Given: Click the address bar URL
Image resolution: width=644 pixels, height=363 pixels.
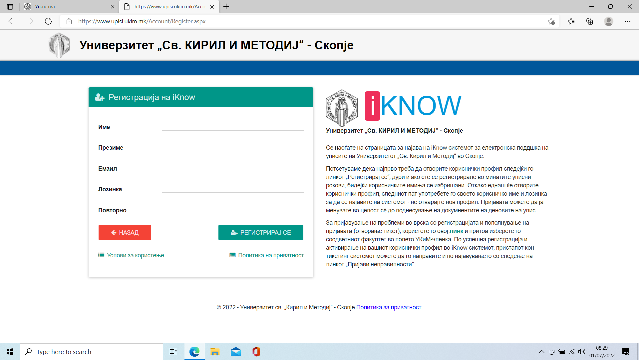Looking at the screenshot, I should pyautogui.click(x=142, y=21).
